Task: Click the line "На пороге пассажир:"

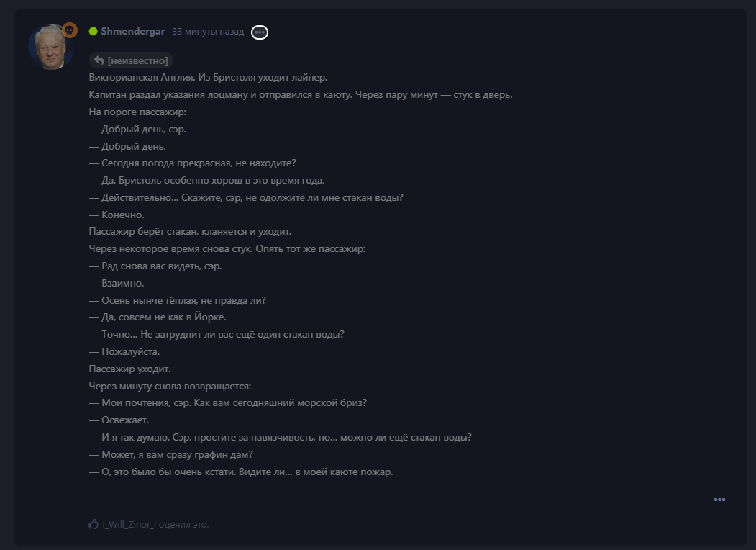Action: pos(137,112)
